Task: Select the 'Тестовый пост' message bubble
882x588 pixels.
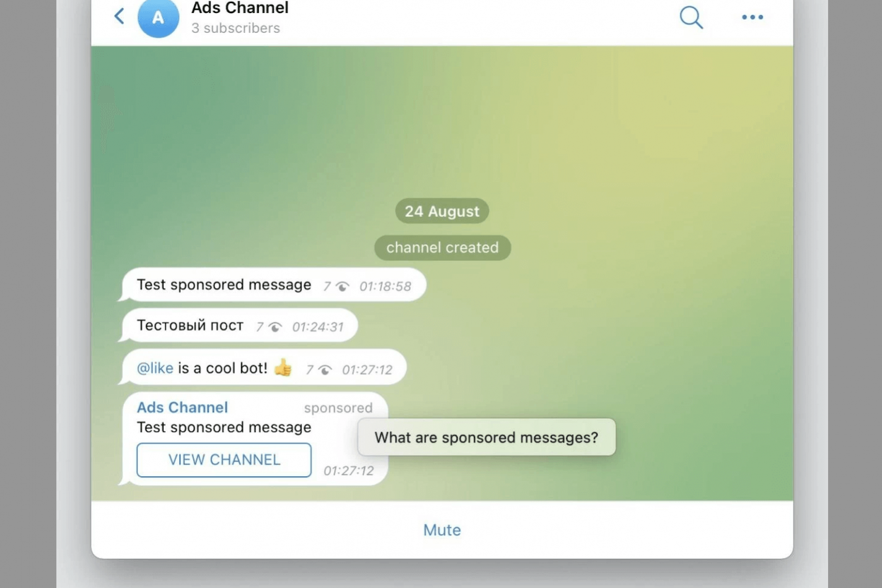Action: [240, 325]
